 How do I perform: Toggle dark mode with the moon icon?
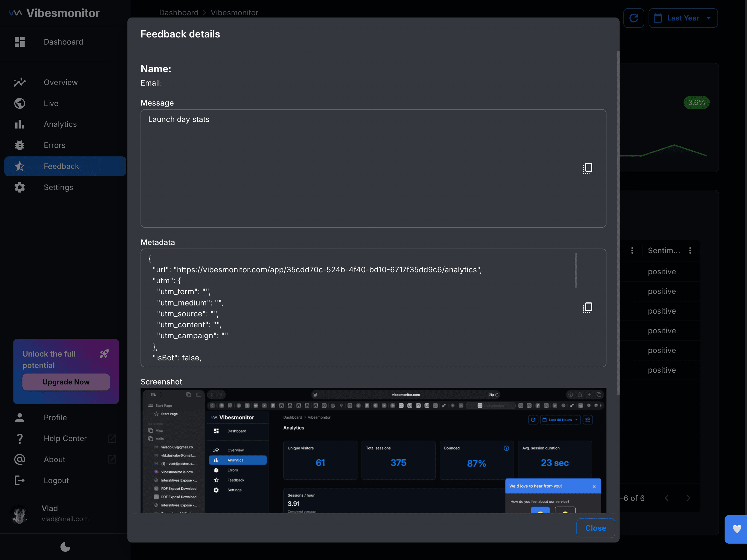(65, 547)
